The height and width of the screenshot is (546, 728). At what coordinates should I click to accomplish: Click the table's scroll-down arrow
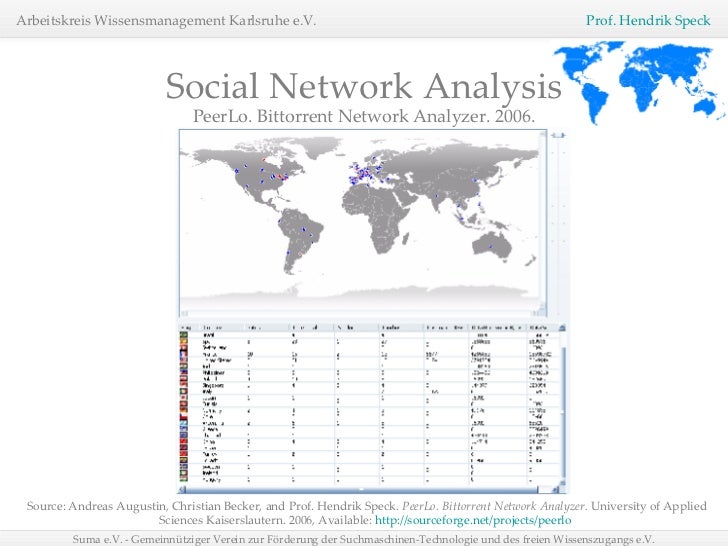click(x=563, y=483)
